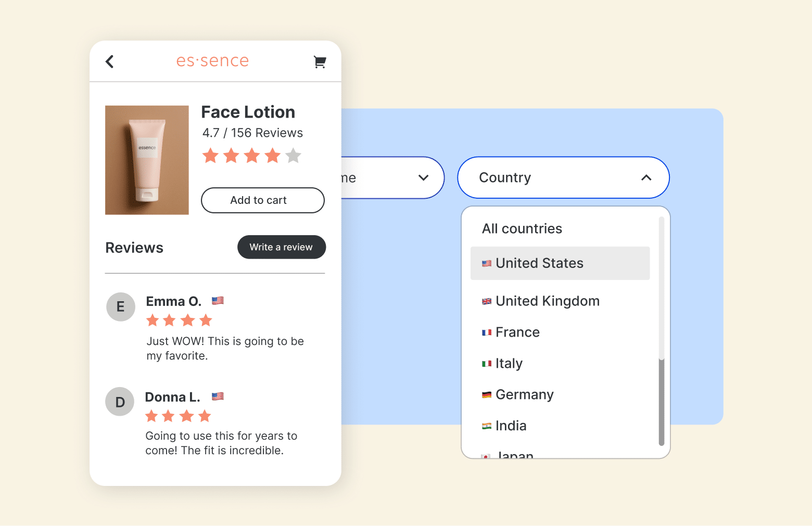Image resolution: width=812 pixels, height=526 pixels.
Task: Click the back arrow icon
Action: pos(109,61)
